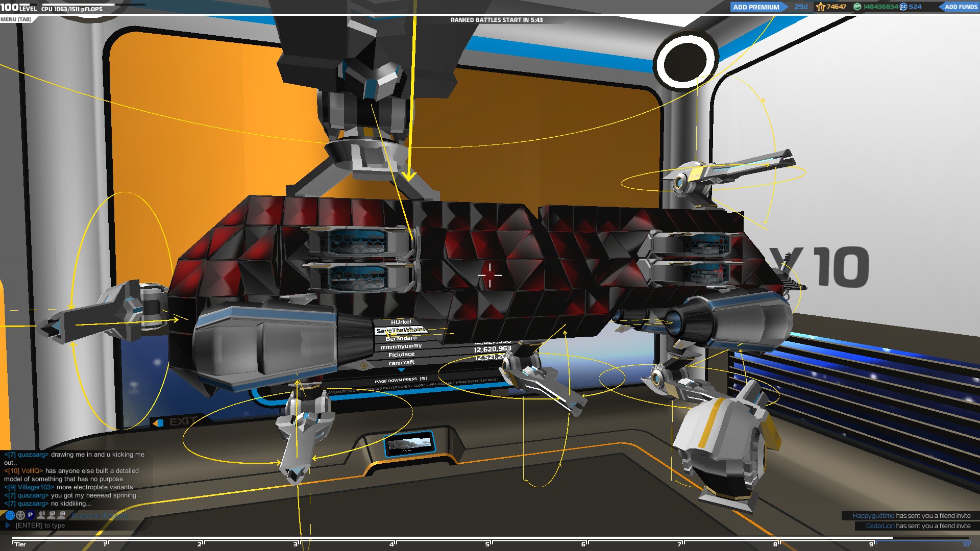Image resolution: width=980 pixels, height=551 pixels.
Task: Switch to custom chat channel 2
Action: (x=52, y=515)
